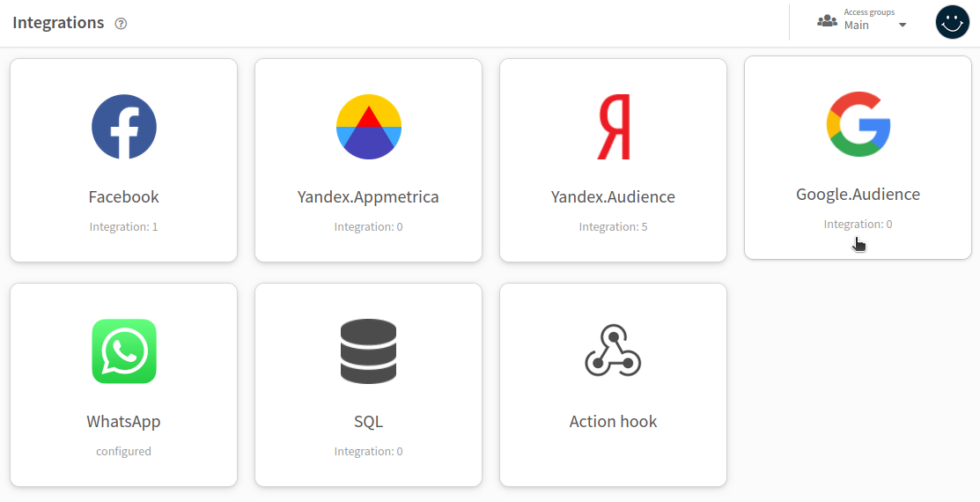Click the WhatsApp configured status text
The height and width of the screenshot is (502, 980).
tap(124, 452)
